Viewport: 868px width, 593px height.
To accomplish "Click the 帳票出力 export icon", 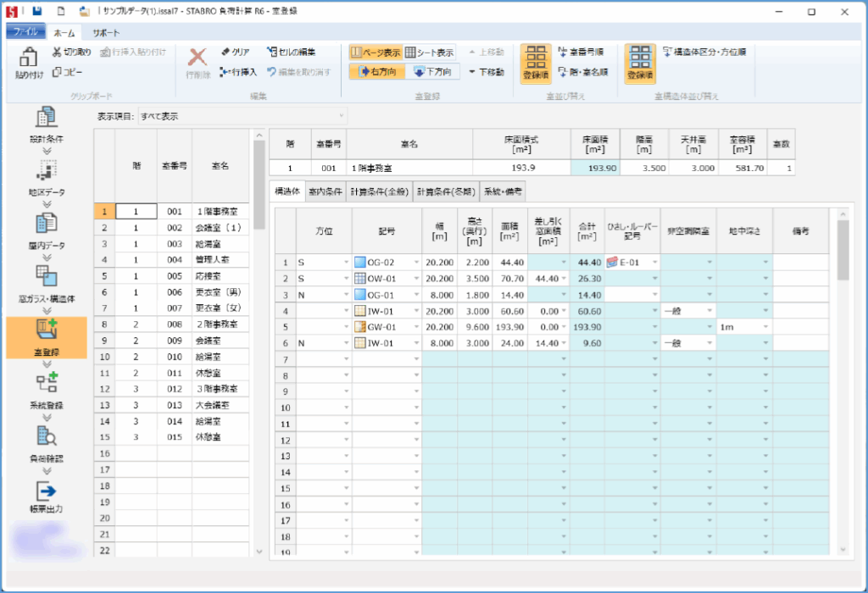I will [46, 491].
